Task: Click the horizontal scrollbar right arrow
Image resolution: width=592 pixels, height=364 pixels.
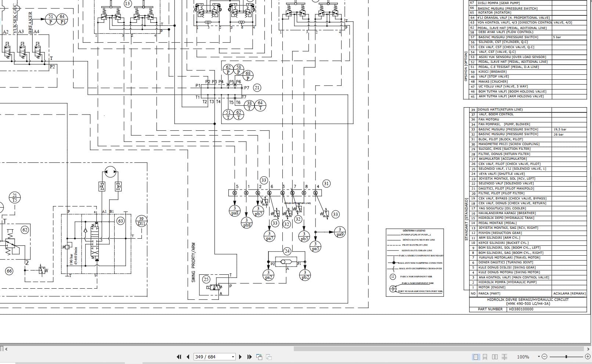Action: click(x=588, y=349)
